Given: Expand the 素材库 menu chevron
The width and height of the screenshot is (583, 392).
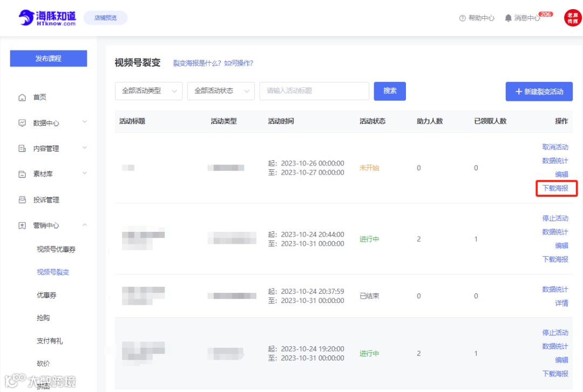Looking at the screenshot, I should point(85,173).
